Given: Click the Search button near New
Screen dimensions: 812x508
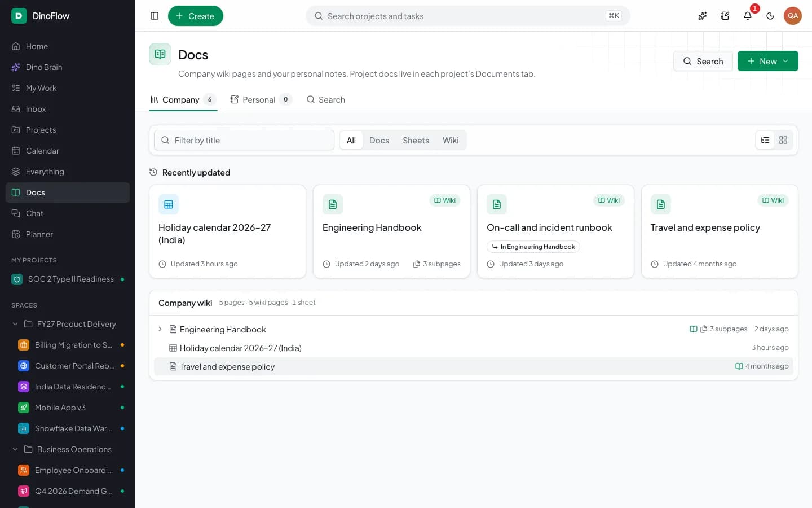Looking at the screenshot, I should [703, 61].
